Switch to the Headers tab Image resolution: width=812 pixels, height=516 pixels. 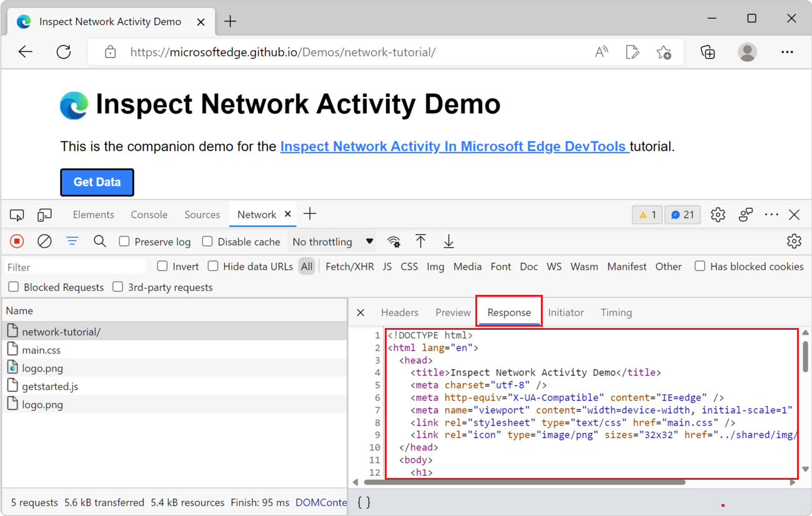pyautogui.click(x=400, y=312)
